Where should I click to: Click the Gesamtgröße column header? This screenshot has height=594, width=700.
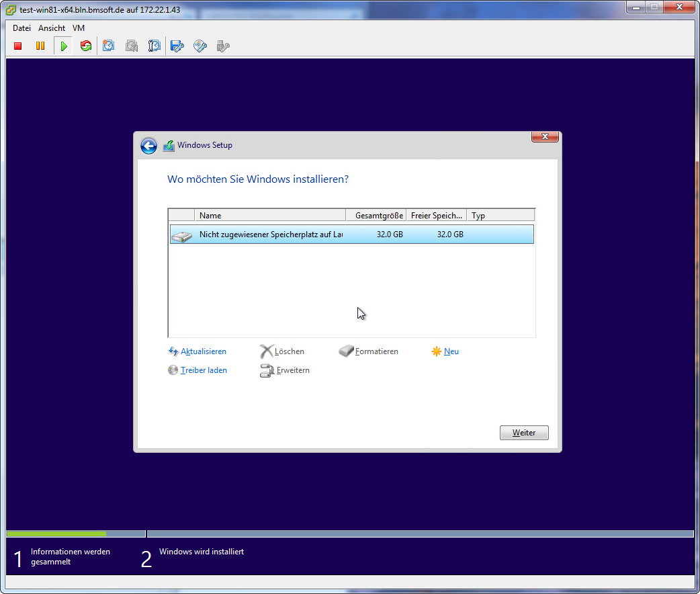click(x=376, y=215)
